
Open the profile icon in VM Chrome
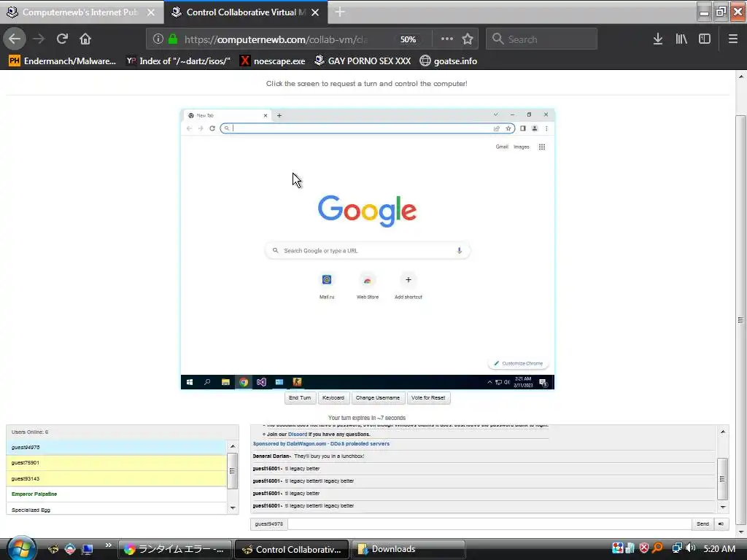click(x=535, y=128)
